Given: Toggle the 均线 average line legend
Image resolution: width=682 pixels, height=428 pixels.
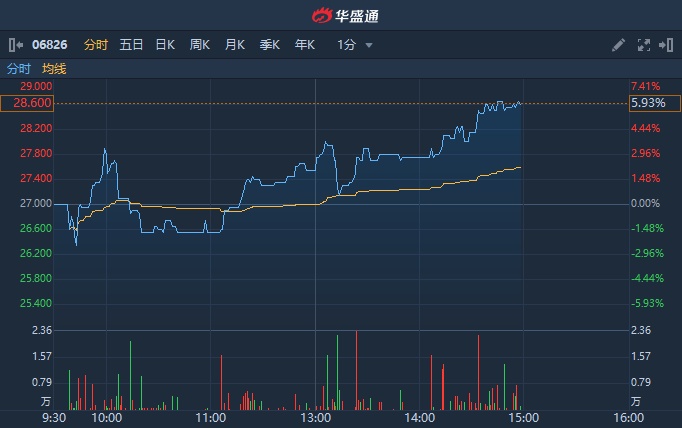Looking at the screenshot, I should tap(54, 69).
